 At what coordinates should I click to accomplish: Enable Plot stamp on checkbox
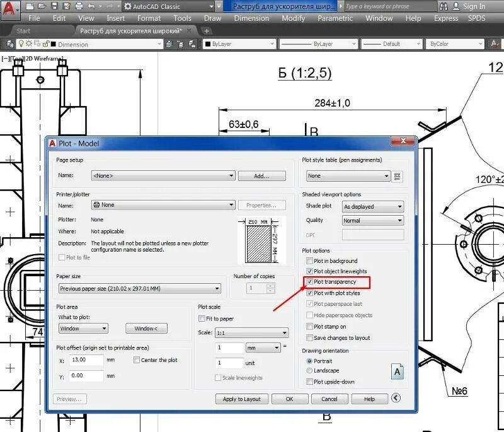point(309,327)
